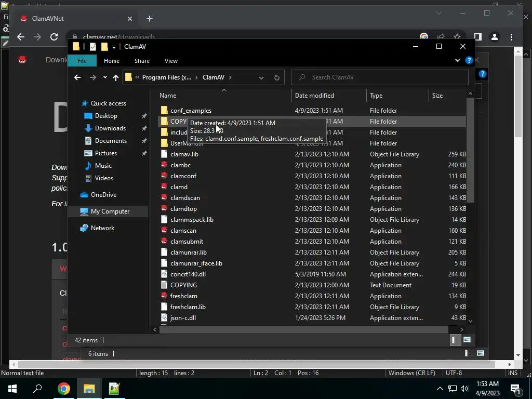Open OneDrive in navigation pane

tap(103, 195)
